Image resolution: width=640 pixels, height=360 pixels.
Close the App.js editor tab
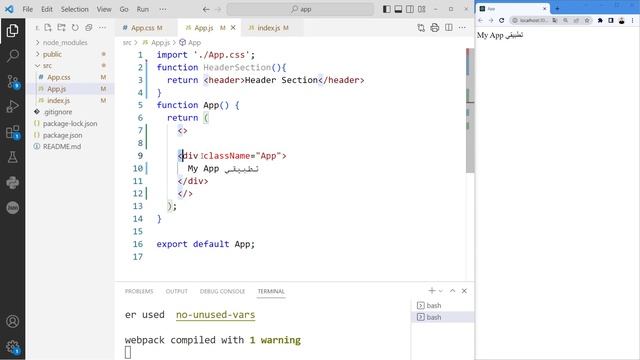tap(233, 28)
